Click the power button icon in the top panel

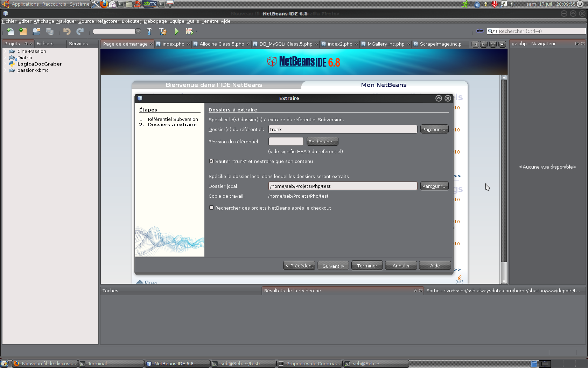580,4
